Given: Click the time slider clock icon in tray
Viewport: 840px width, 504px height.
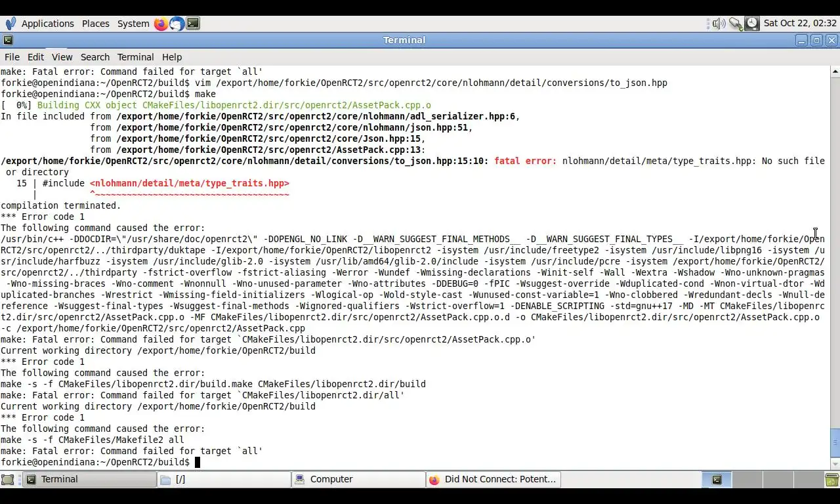Looking at the screenshot, I should click(752, 24).
